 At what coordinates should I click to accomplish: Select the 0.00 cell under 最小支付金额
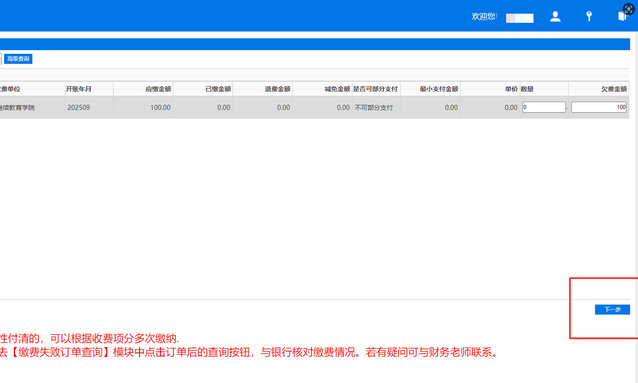tap(430, 108)
